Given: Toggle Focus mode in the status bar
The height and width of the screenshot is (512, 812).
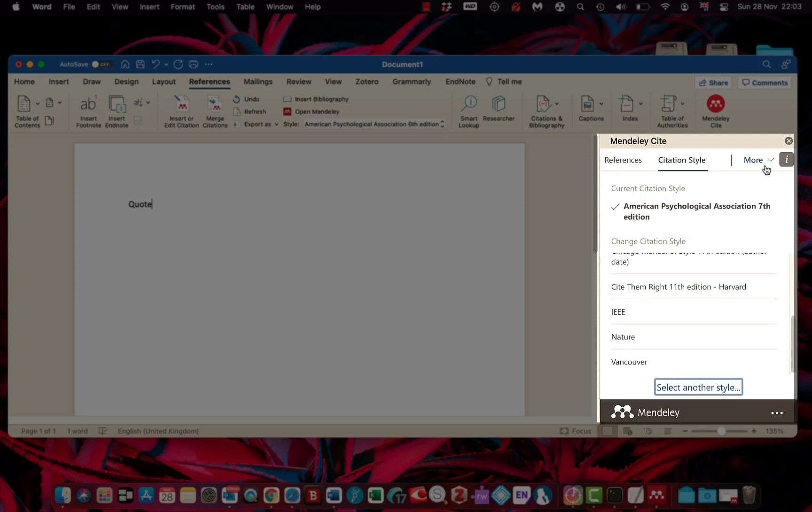Looking at the screenshot, I should tap(576, 431).
